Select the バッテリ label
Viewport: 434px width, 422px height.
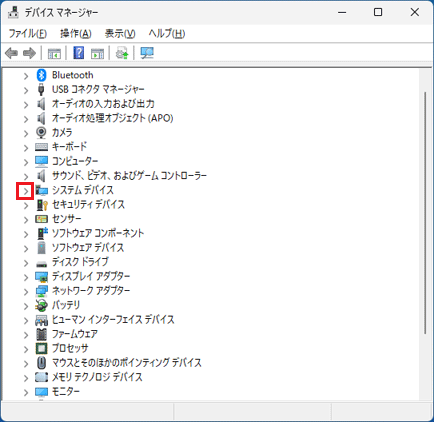(66, 305)
